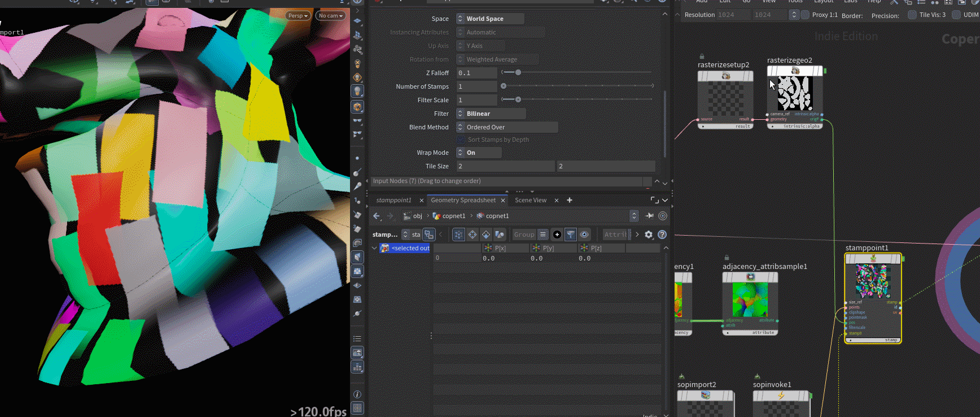Click the last copnet1 path segment

(493, 216)
